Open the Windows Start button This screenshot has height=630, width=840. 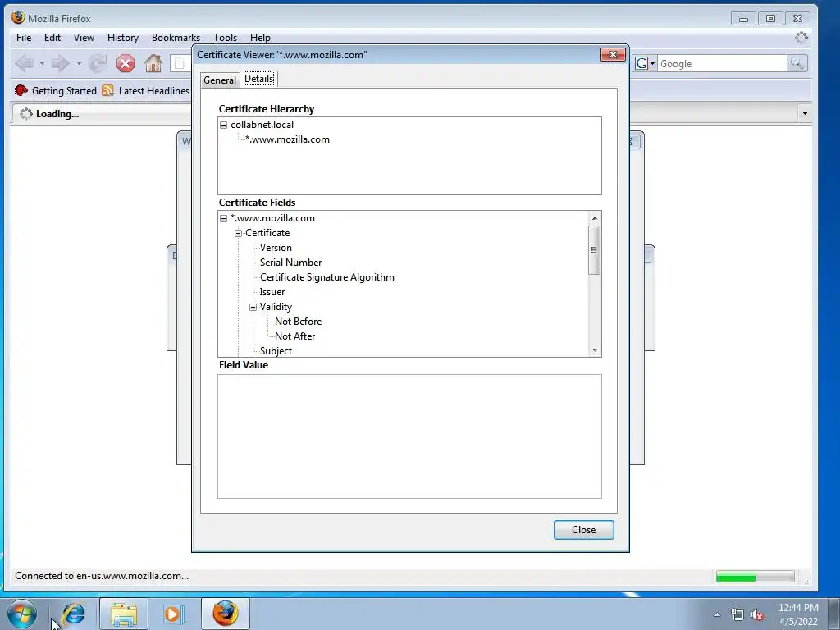coord(22,614)
